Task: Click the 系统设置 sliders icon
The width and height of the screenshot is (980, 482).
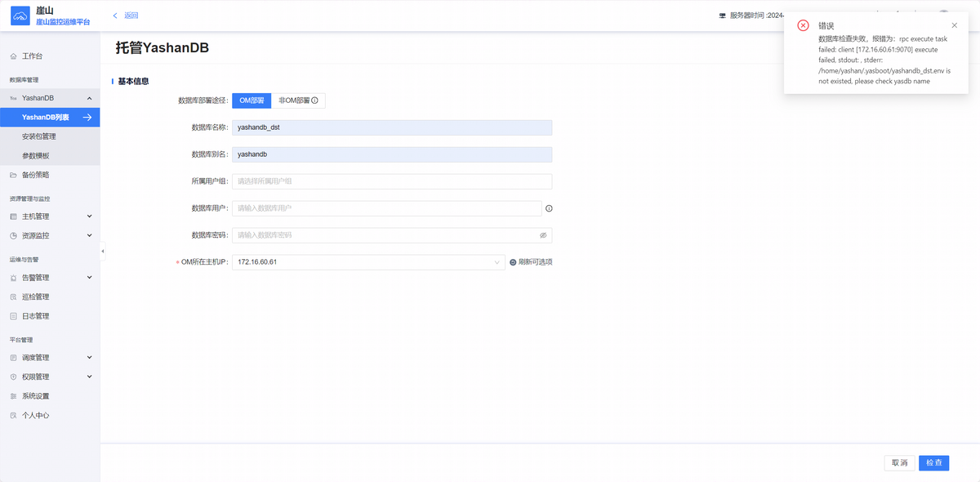Action: (13, 396)
